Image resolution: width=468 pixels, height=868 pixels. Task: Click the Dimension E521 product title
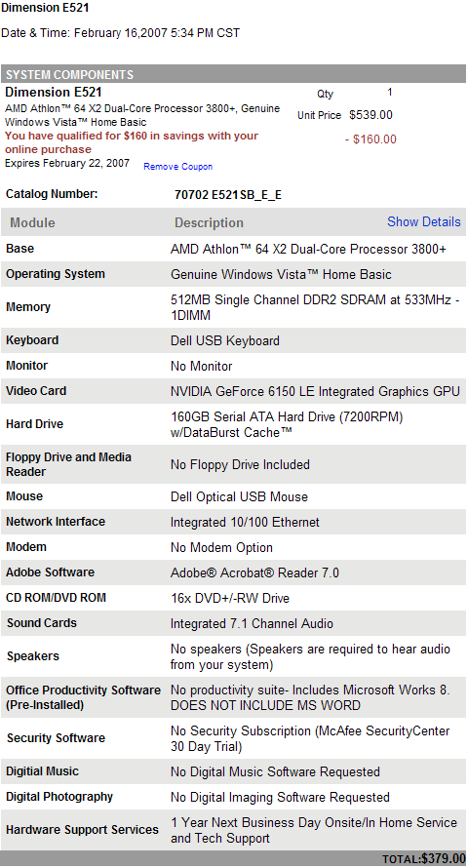click(53, 93)
